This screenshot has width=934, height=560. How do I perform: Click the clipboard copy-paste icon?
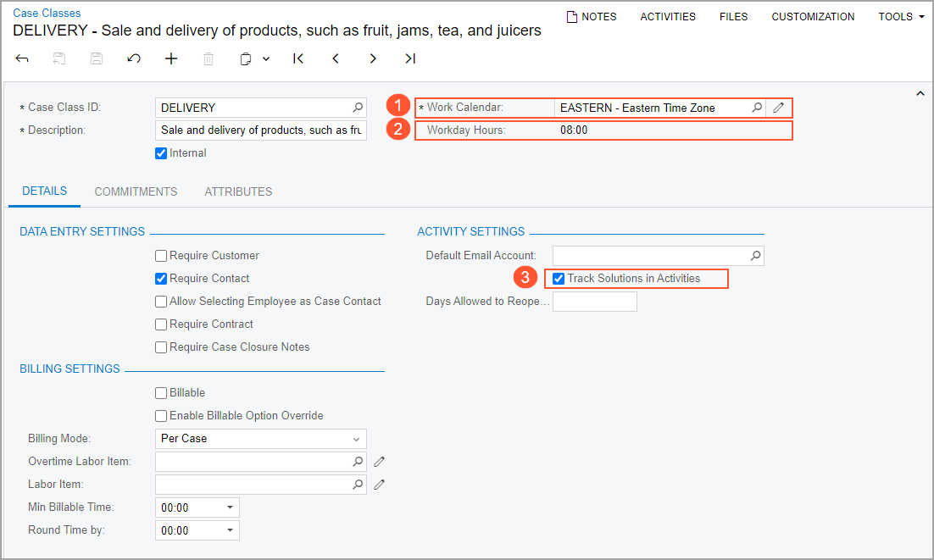246,58
